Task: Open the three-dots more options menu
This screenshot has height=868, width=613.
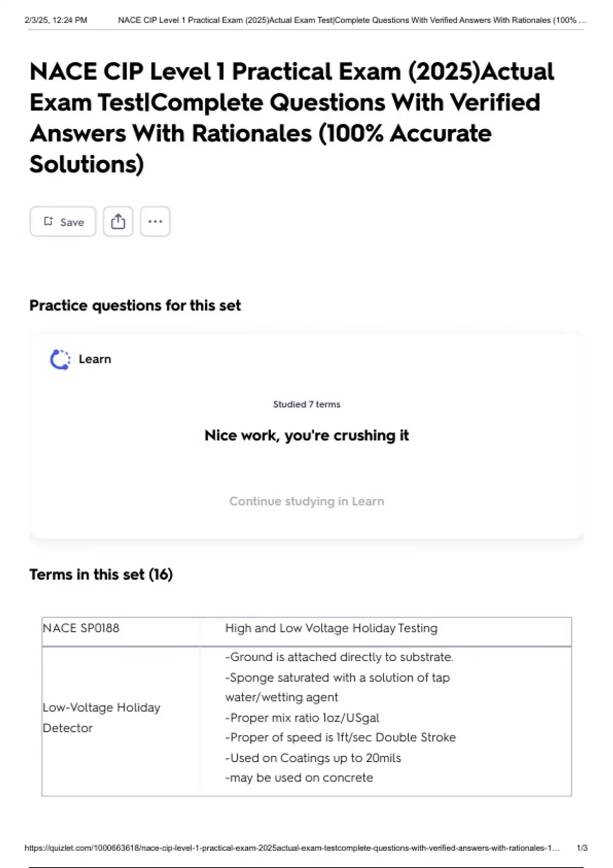Action: [155, 222]
